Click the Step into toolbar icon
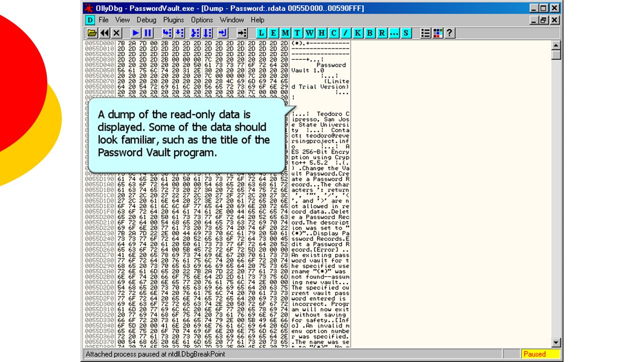Image resolution: width=644 pixels, height=362 pixels. coord(167,33)
